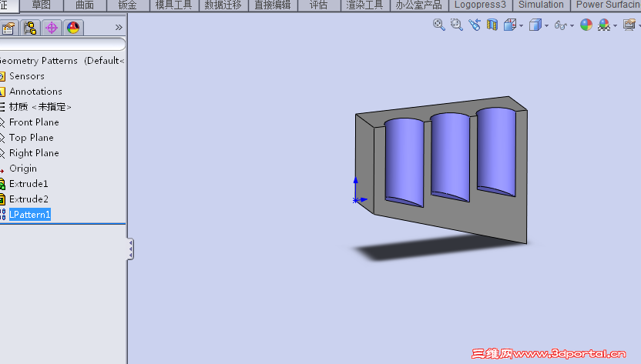Screen dimensions: 641x364
Task: Click the Previous View icon
Action: (x=475, y=25)
